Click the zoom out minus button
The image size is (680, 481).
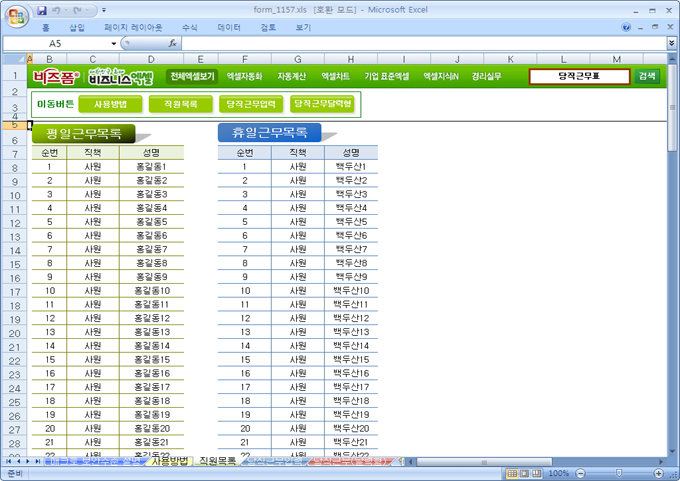578,473
